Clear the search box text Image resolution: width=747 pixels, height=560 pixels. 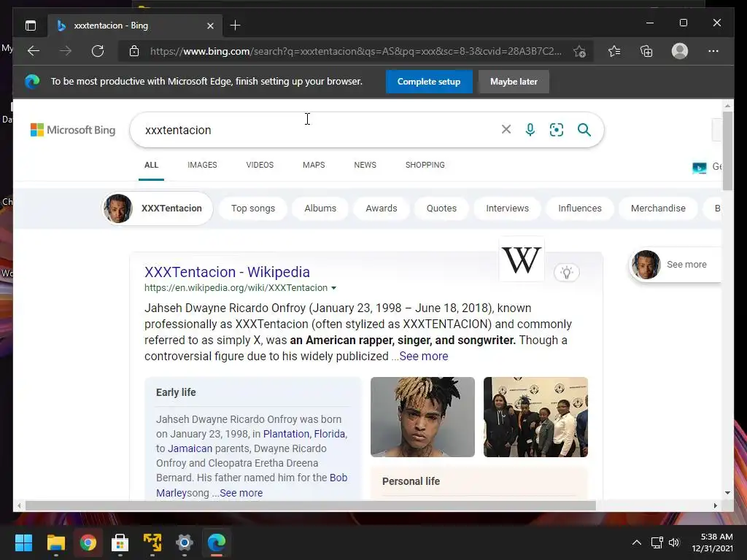[x=506, y=130]
